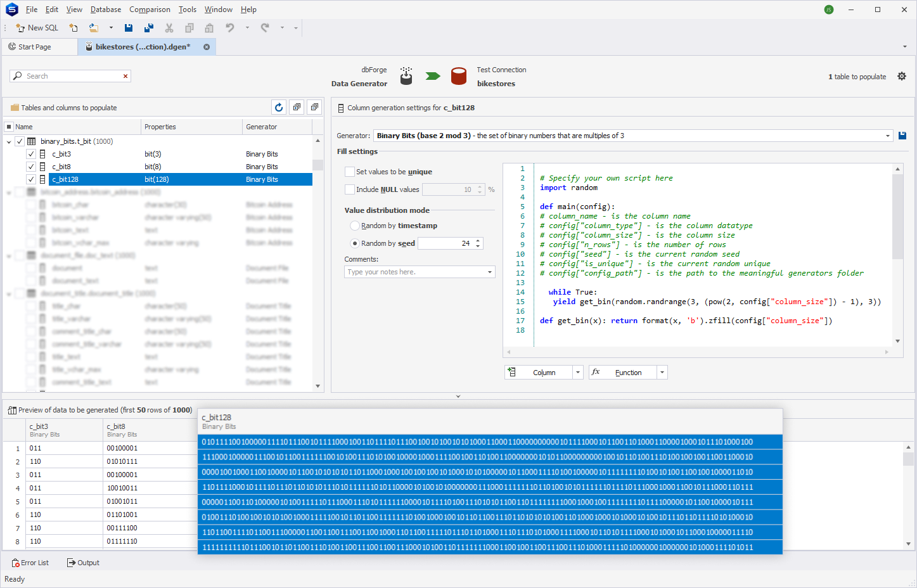Image resolution: width=917 pixels, height=588 pixels.
Task: Toggle the select-all checkbox in Name header
Action: click(9, 127)
